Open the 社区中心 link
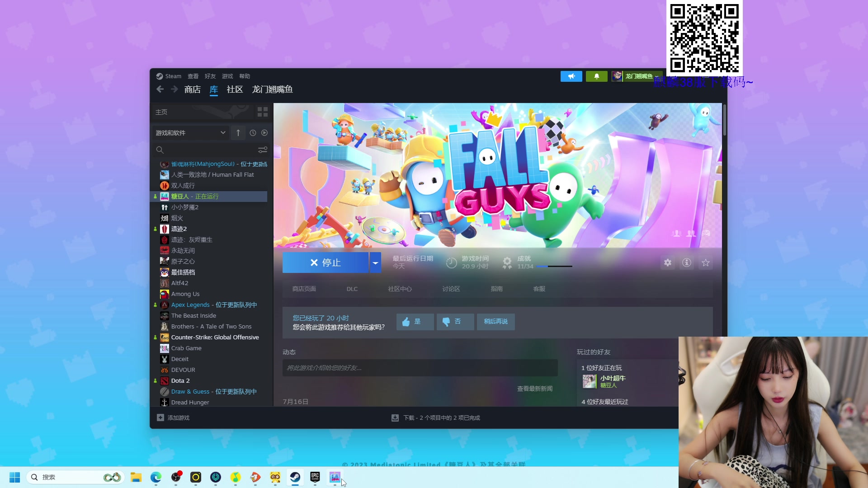 click(400, 289)
